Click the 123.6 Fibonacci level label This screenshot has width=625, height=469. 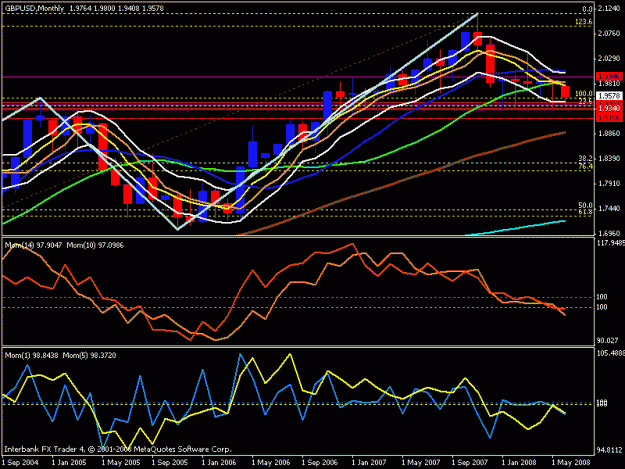click(x=584, y=22)
